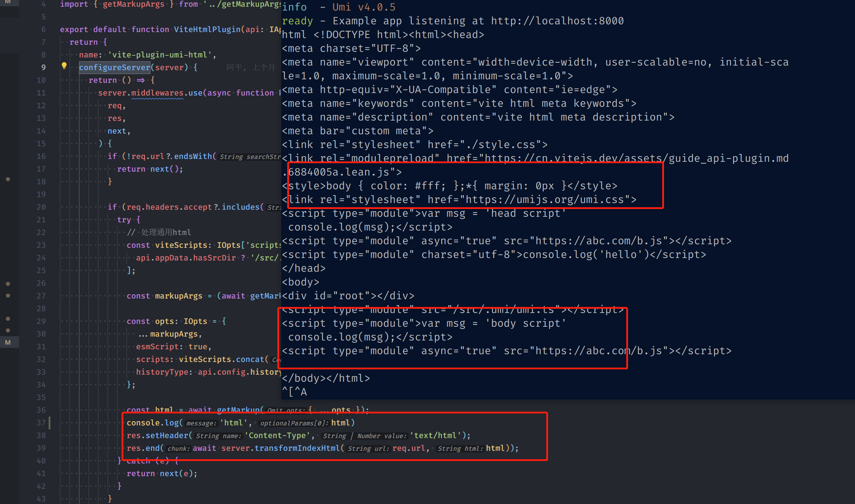This screenshot has width=855, height=504.
Task: Toggle the breakpoint beside line 30
Action: tap(8, 330)
